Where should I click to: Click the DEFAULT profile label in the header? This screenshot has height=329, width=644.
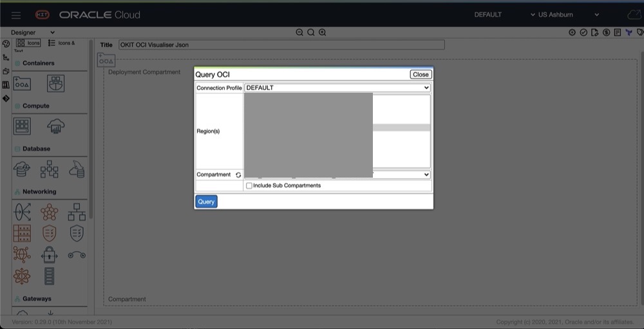pyautogui.click(x=488, y=15)
